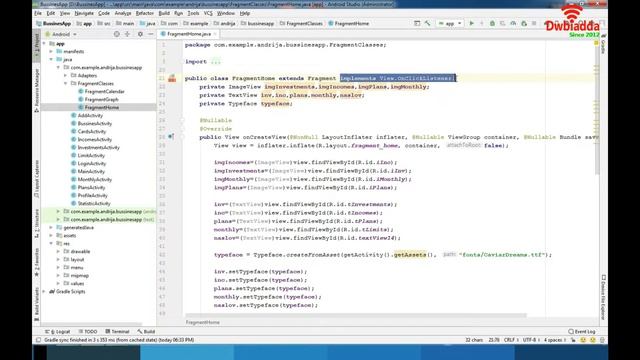
Task: Click the FragmentClasses breadcrumb
Action: (301, 24)
